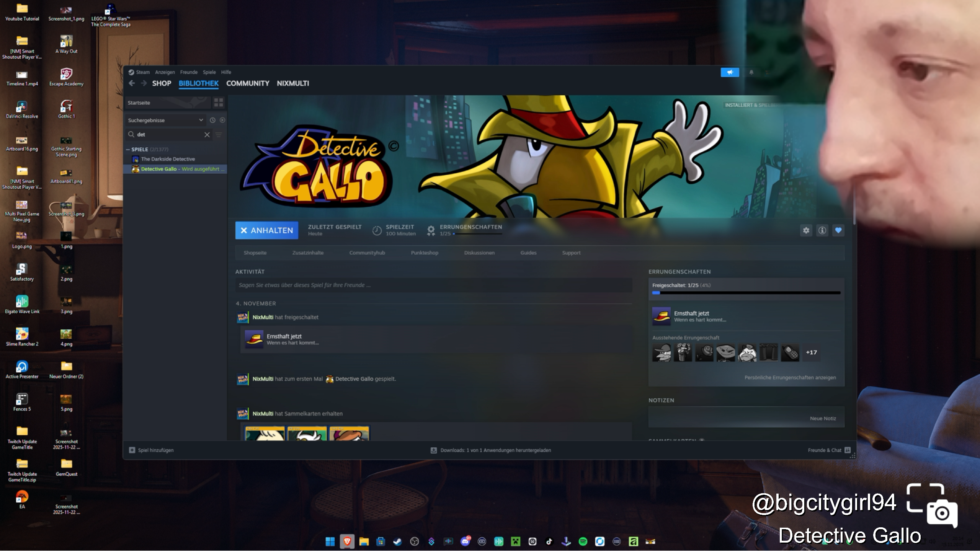Open the Anzeigen menu
Image resolution: width=980 pixels, height=551 pixels.
165,72
